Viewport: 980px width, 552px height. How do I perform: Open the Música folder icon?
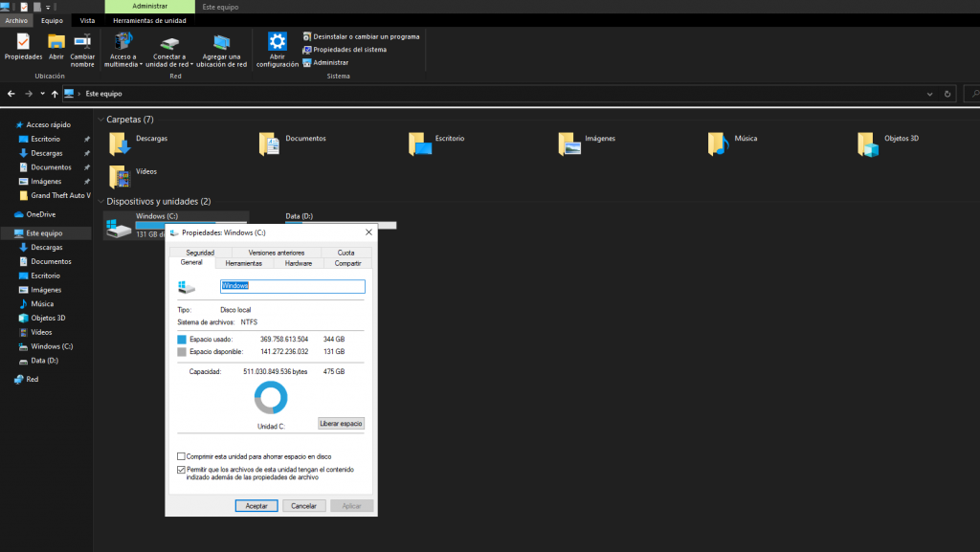[718, 144]
